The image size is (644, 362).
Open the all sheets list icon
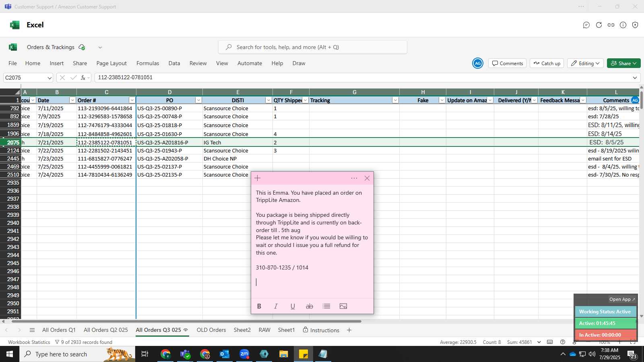[x=32, y=330]
